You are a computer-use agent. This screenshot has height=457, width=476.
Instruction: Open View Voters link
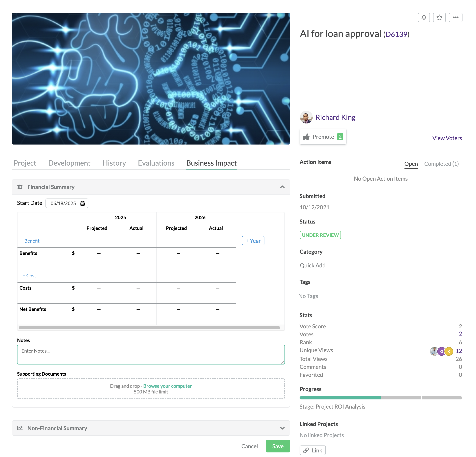[447, 138]
